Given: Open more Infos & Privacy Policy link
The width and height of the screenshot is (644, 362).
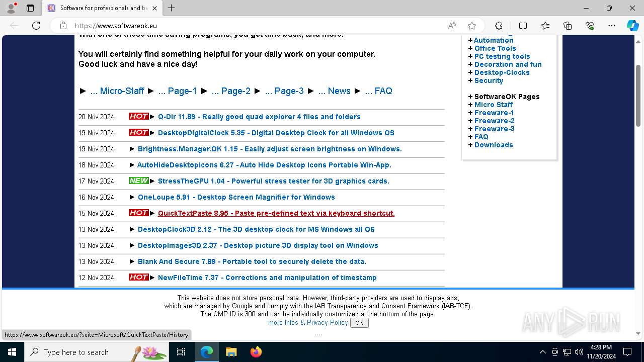Looking at the screenshot, I should (x=308, y=323).
